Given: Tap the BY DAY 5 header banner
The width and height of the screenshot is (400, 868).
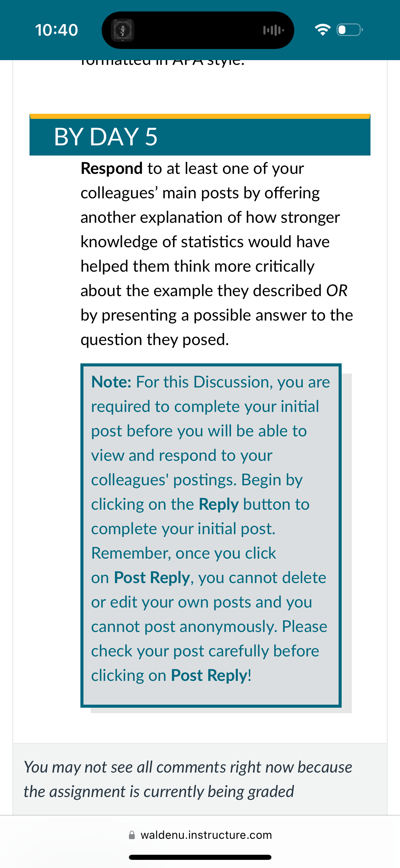Looking at the screenshot, I should [200, 137].
